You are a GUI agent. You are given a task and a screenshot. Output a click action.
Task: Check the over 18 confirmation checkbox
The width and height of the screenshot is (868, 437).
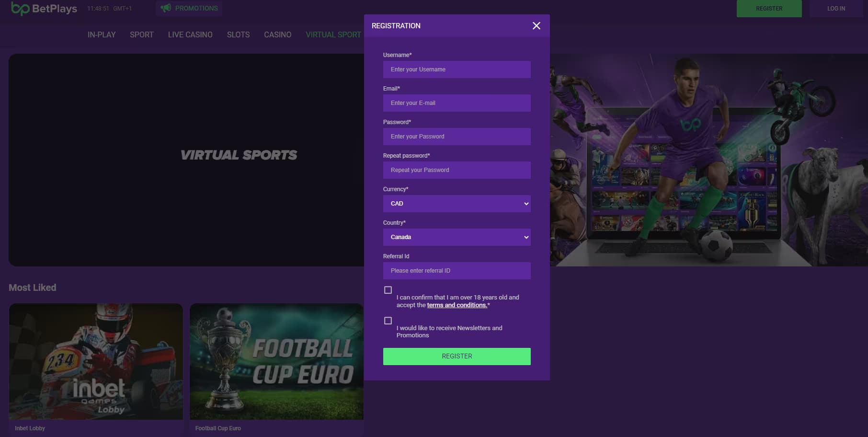coord(388,289)
